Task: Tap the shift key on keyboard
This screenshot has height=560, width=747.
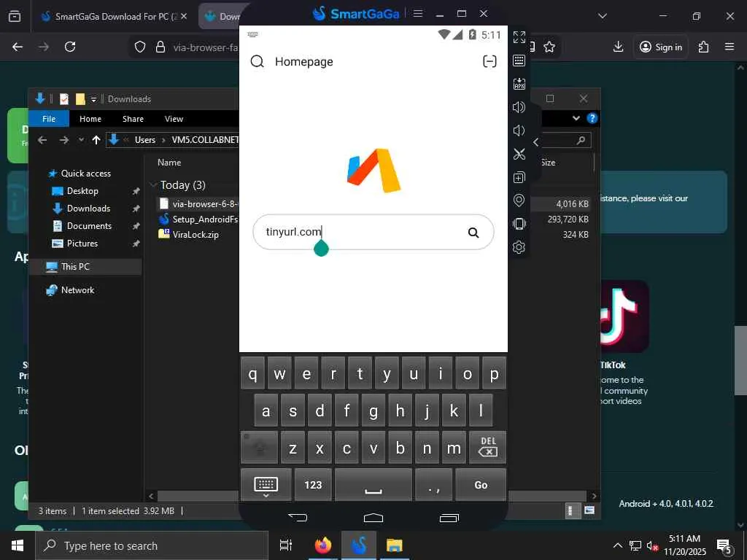Action: pyautogui.click(x=259, y=447)
